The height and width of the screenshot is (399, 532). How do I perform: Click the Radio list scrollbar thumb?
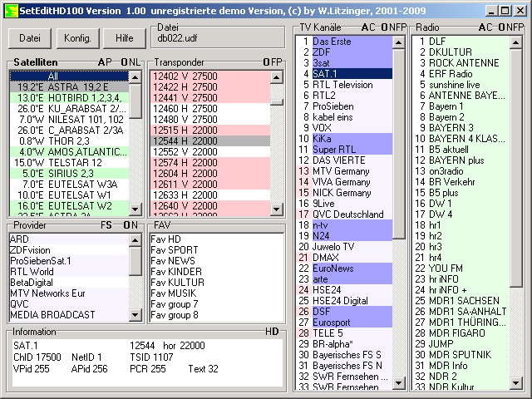[516, 168]
